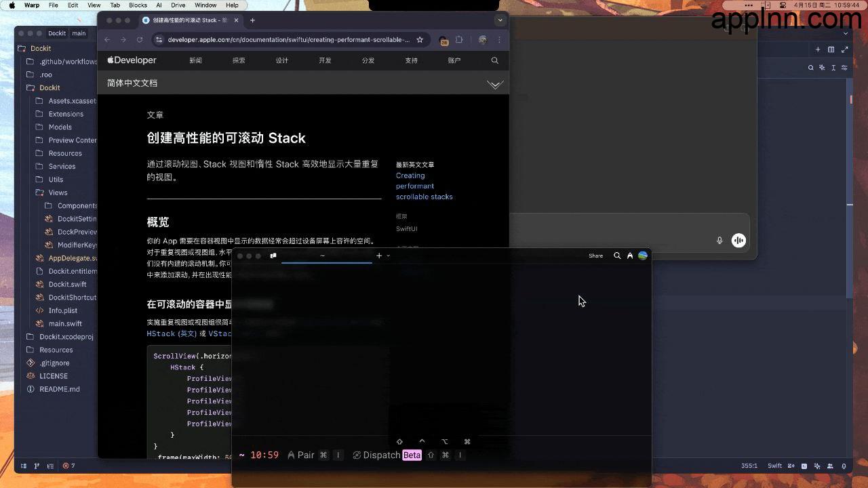
Task: Open search in the Warp terminal window
Action: pos(617,256)
